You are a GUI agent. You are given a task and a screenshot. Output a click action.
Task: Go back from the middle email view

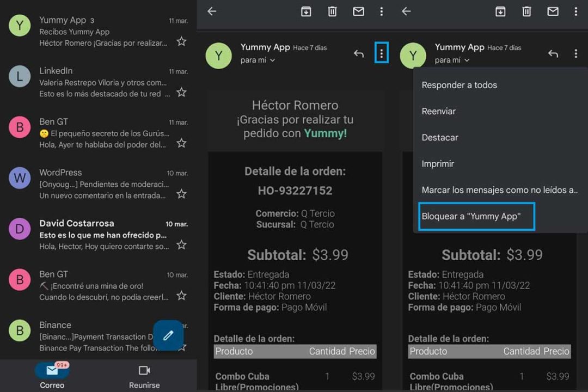click(x=212, y=11)
